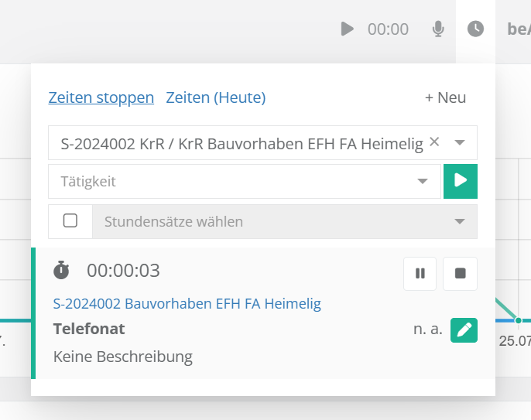The width and height of the screenshot is (531, 420).
Task: Click the play icon in top bar
Action: click(348, 29)
